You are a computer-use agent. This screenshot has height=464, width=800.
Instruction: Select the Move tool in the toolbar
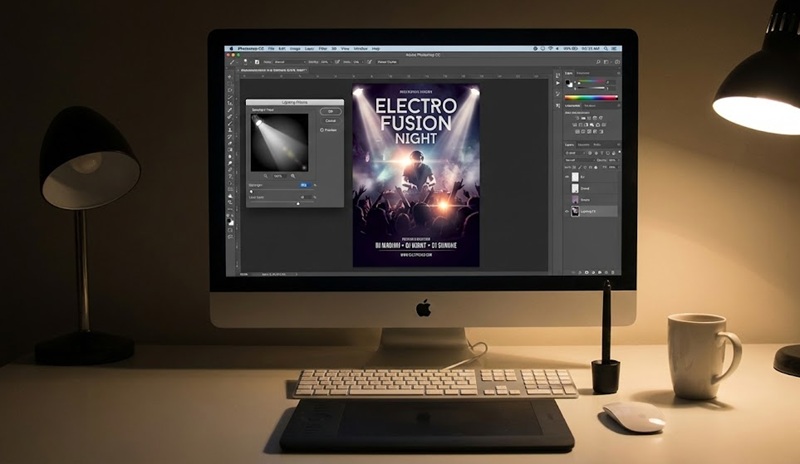pos(230,77)
